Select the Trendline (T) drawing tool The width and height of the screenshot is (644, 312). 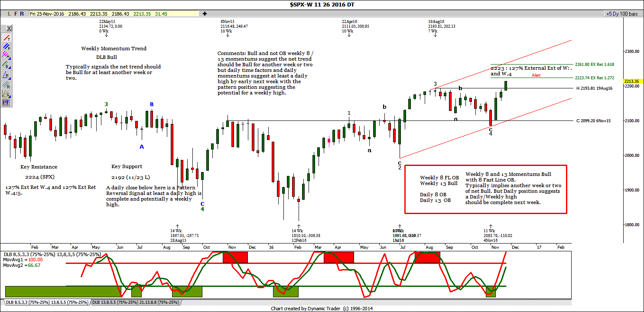click(x=6, y=38)
